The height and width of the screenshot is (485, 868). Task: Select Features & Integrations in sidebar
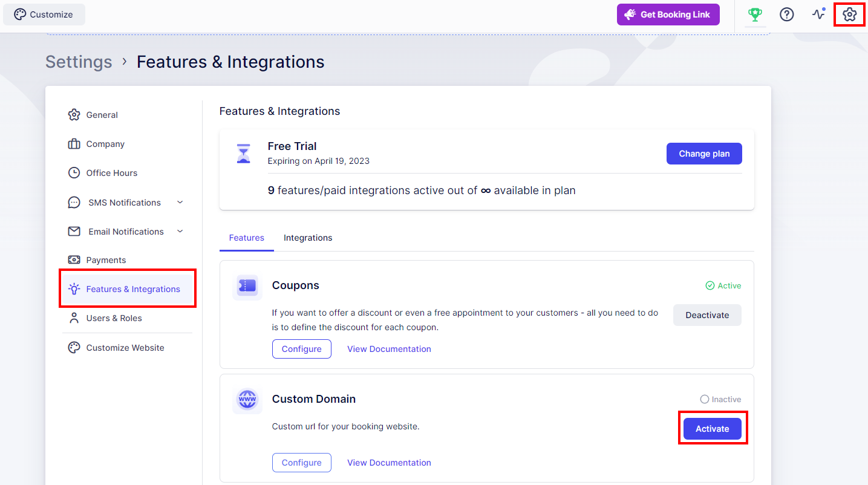click(127, 289)
